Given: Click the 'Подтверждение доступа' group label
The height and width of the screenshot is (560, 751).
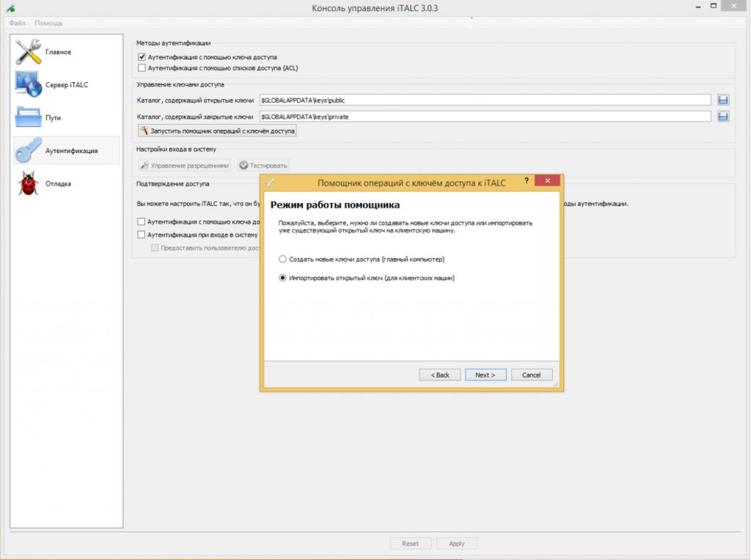Looking at the screenshot, I should [x=173, y=183].
